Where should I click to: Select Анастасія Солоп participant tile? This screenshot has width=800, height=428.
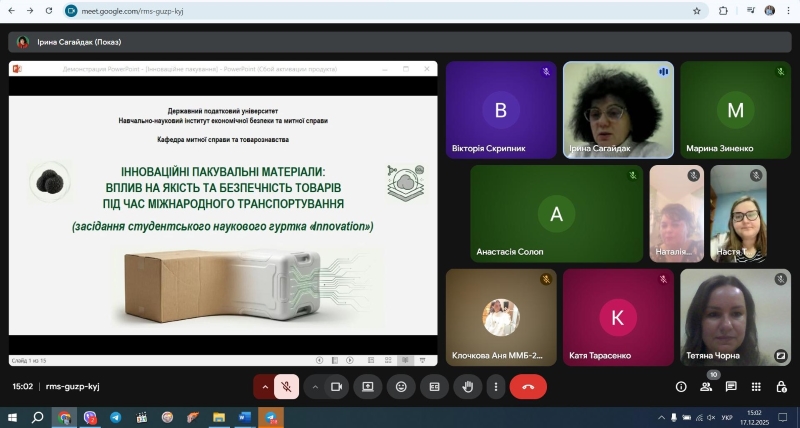tap(557, 213)
